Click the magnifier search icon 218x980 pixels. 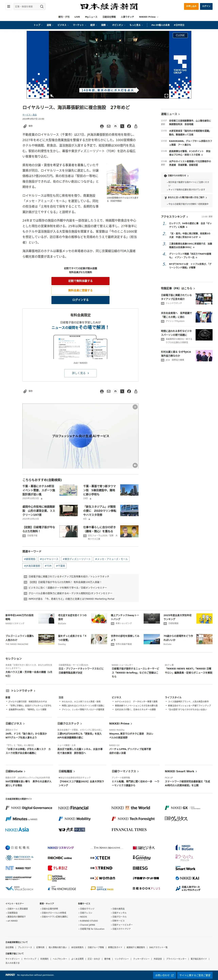pos(42,6)
